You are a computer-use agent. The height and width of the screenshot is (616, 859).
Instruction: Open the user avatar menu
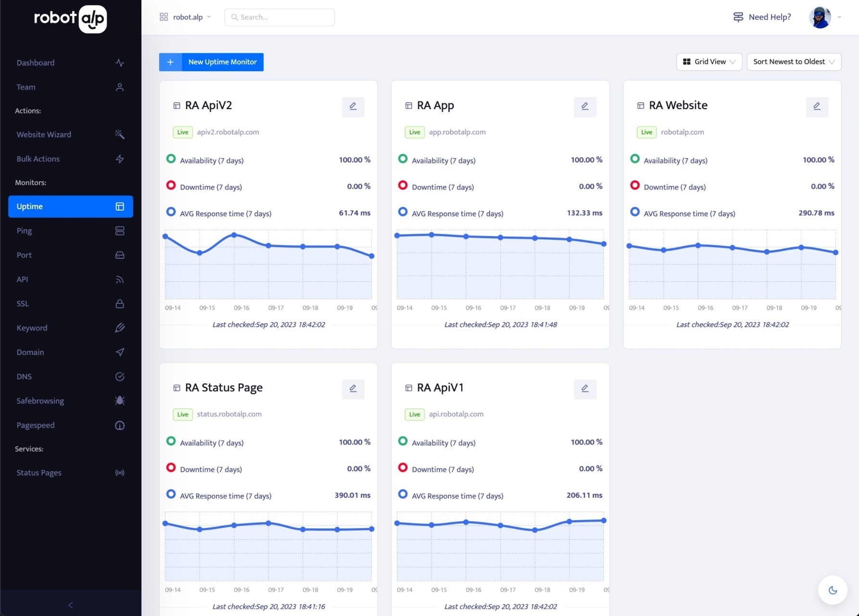click(x=839, y=17)
